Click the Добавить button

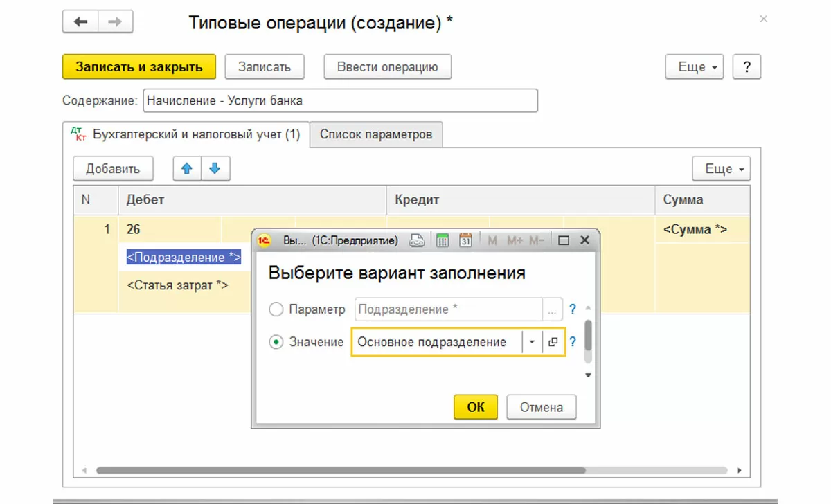[113, 168]
